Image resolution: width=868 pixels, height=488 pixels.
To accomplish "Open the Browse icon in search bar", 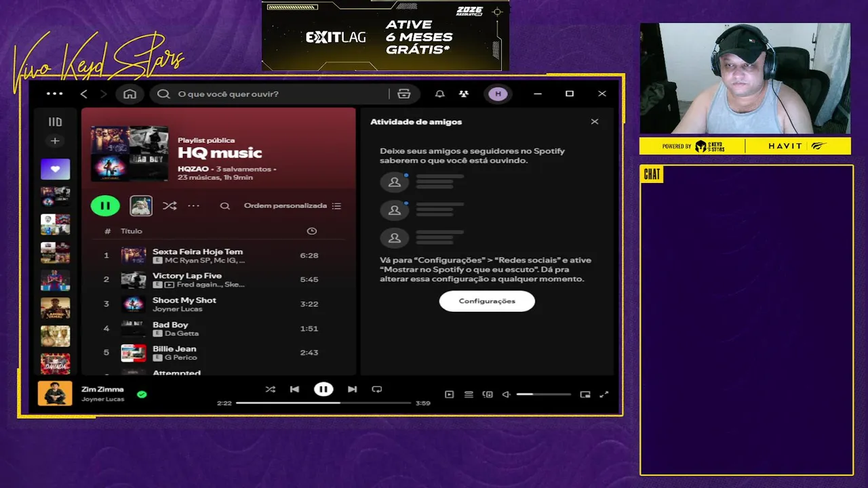I will pyautogui.click(x=404, y=94).
